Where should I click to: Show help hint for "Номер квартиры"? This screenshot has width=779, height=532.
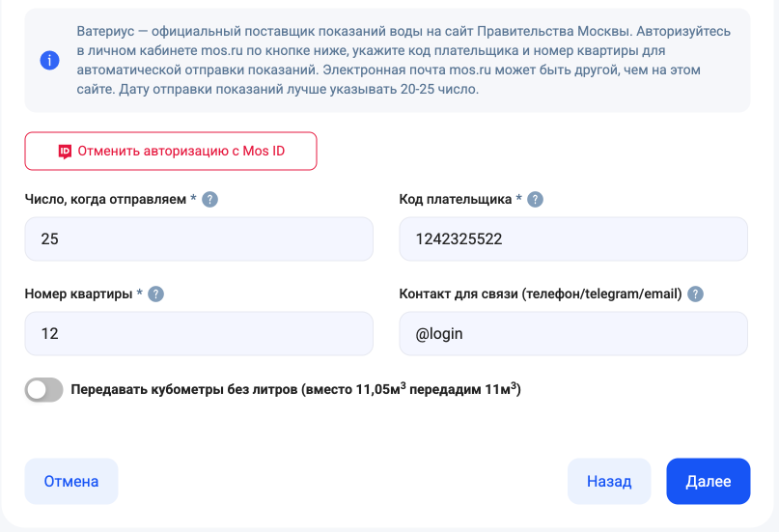pyautogui.click(x=155, y=294)
